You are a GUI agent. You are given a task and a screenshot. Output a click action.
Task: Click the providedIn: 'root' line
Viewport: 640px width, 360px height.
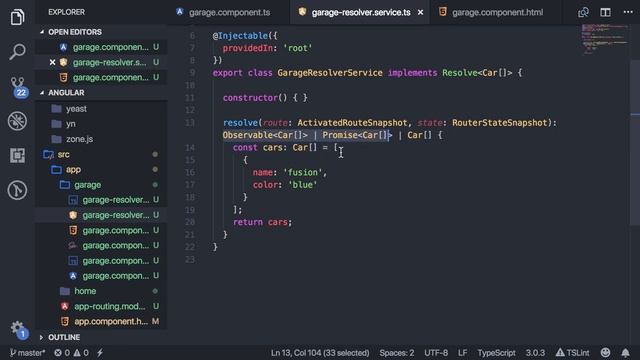click(267, 48)
